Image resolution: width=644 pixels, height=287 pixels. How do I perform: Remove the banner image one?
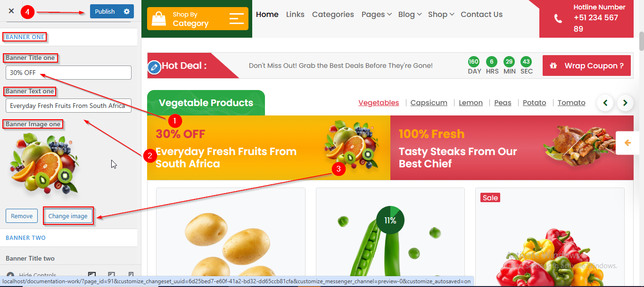click(22, 216)
